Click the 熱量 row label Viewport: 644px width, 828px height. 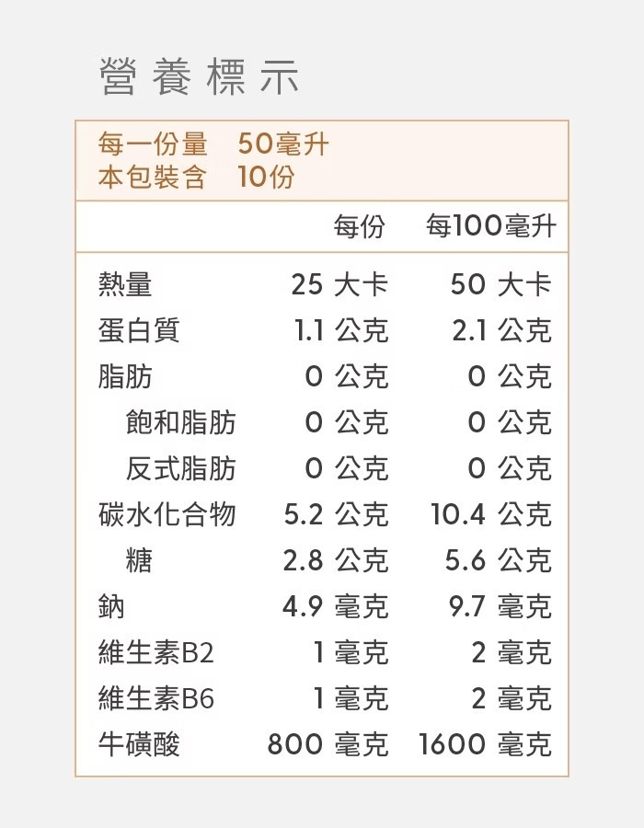point(125,284)
